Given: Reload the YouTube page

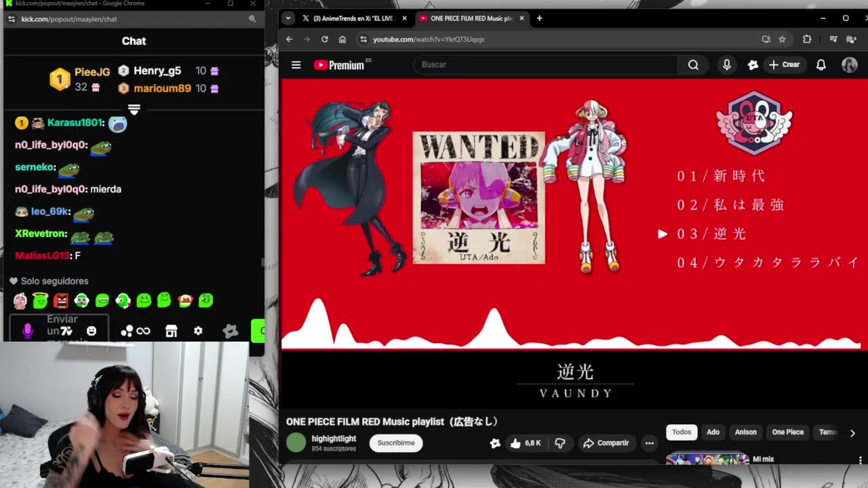Looking at the screenshot, I should 325,39.
